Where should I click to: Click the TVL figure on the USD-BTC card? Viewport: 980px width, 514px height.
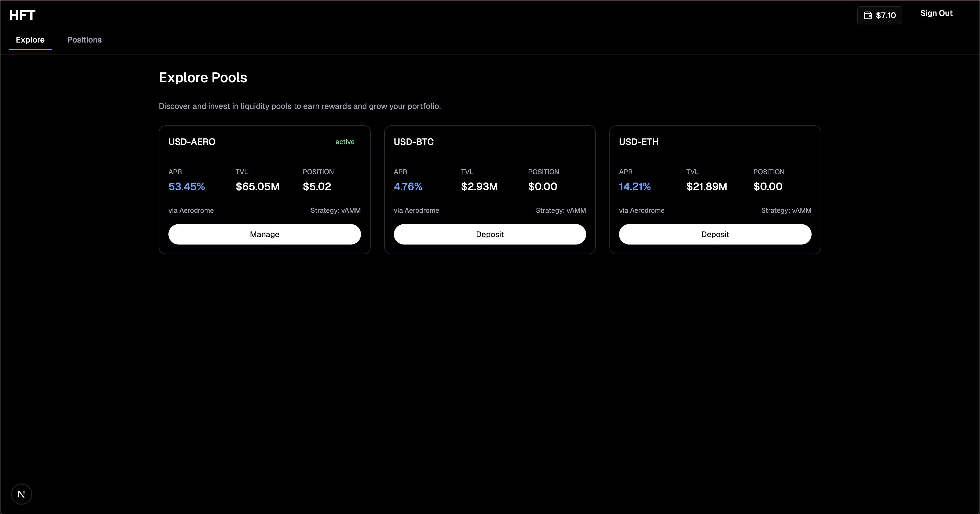click(479, 186)
